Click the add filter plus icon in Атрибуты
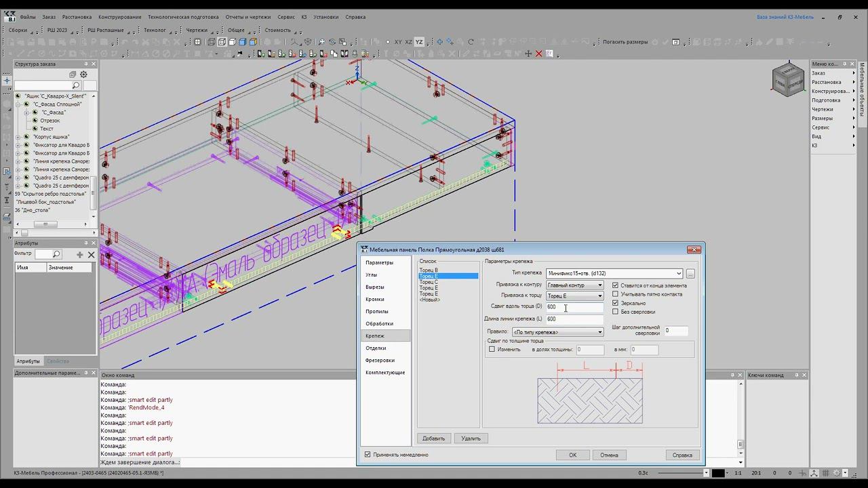868x488 pixels. [80, 255]
